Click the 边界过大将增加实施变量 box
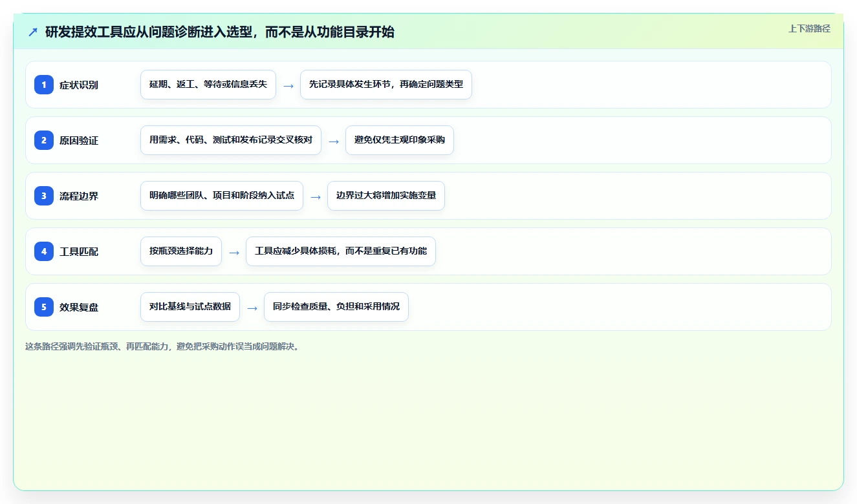This screenshot has width=857, height=504. pos(386,196)
